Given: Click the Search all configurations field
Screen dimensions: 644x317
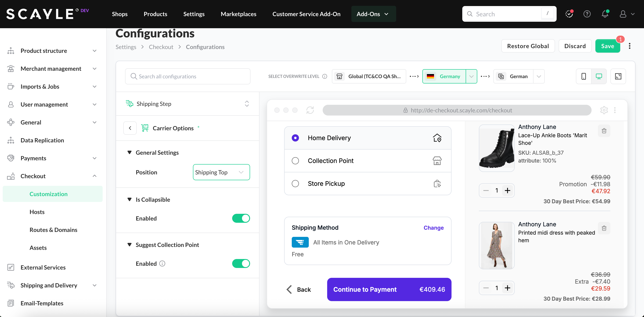Looking at the screenshot, I should click(188, 76).
